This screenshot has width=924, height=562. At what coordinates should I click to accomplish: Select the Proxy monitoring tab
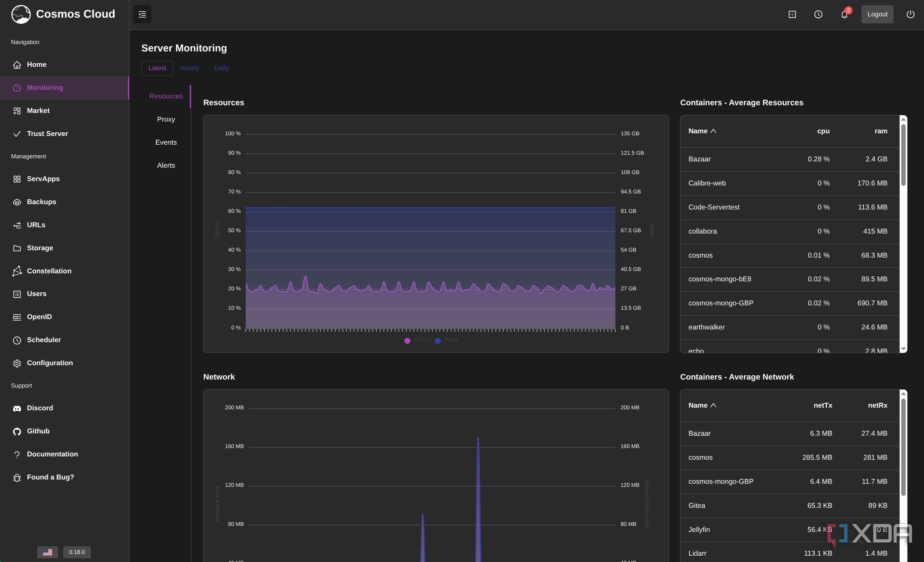click(x=166, y=119)
